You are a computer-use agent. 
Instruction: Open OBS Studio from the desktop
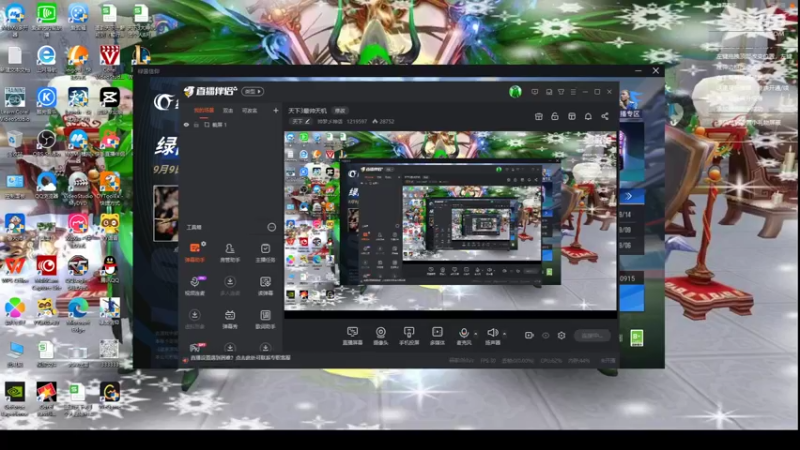tap(46, 142)
